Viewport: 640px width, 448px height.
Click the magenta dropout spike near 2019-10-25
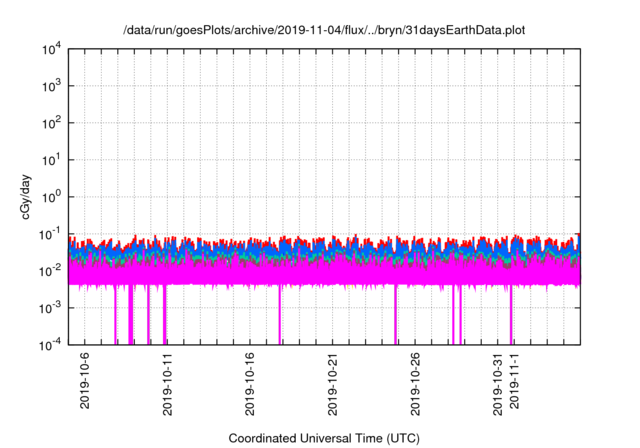(396, 314)
